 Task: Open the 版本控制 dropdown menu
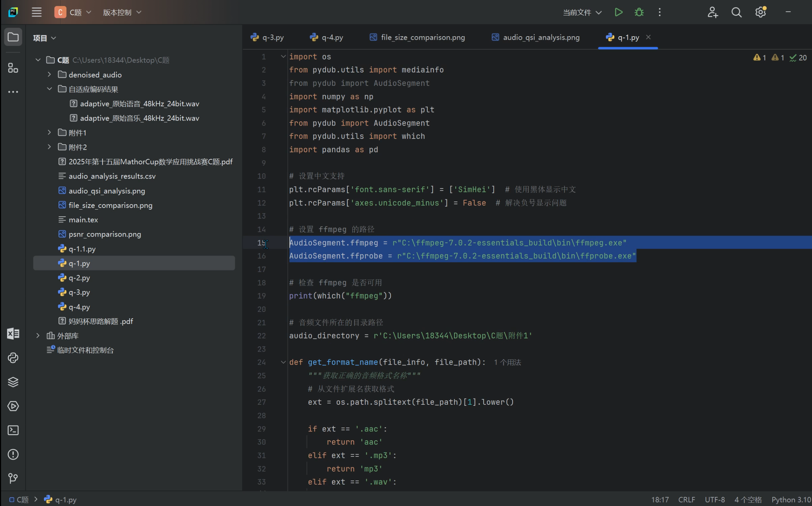coord(122,12)
